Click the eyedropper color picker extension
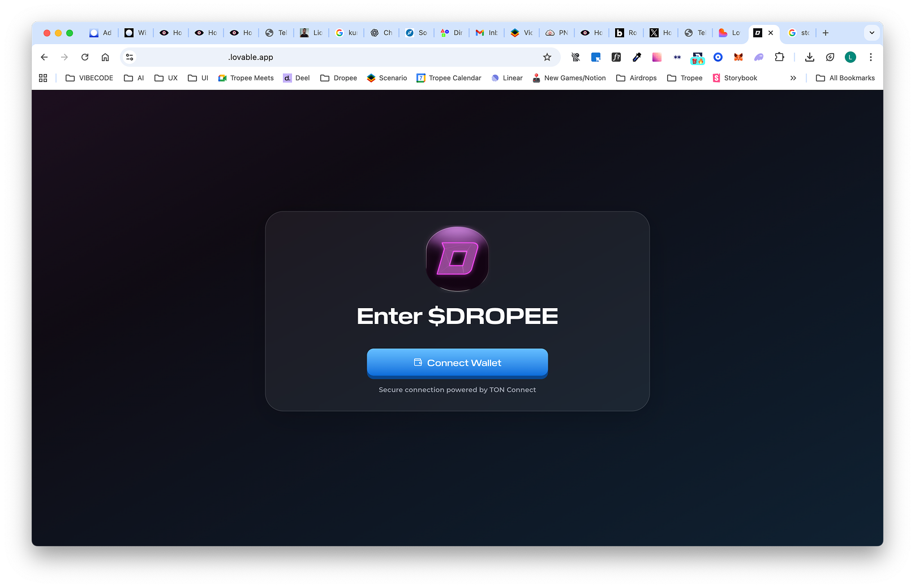Viewport: 915px width, 588px height. (637, 57)
